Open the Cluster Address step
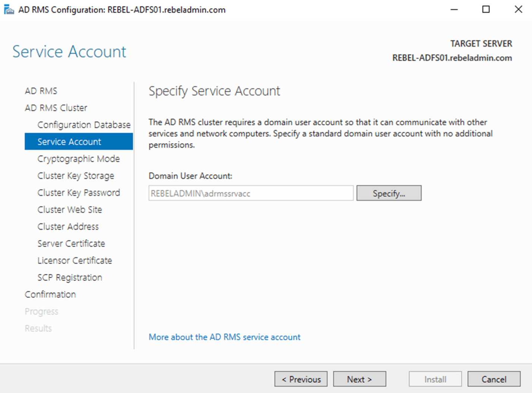This screenshot has height=393, width=532. (68, 226)
